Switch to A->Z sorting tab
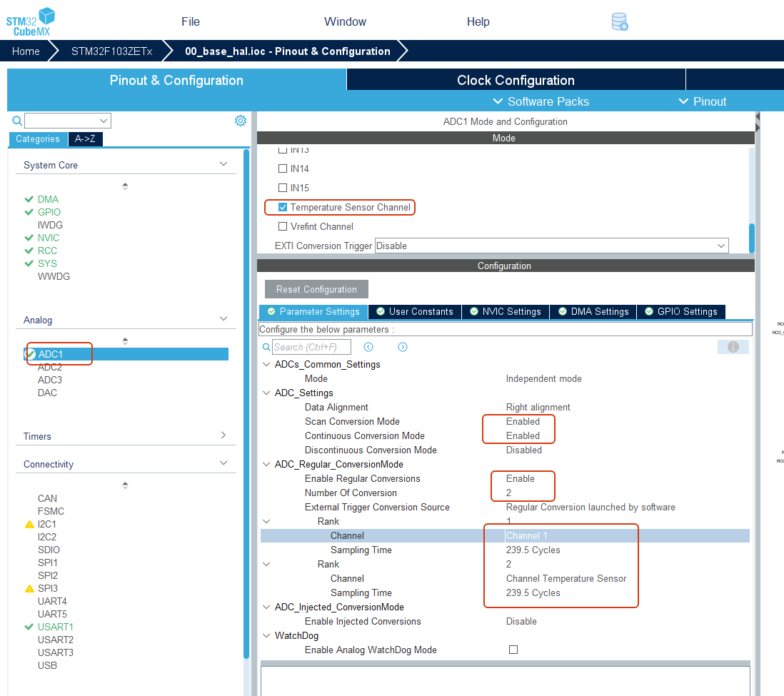The height and width of the screenshot is (696, 784). 85,139
